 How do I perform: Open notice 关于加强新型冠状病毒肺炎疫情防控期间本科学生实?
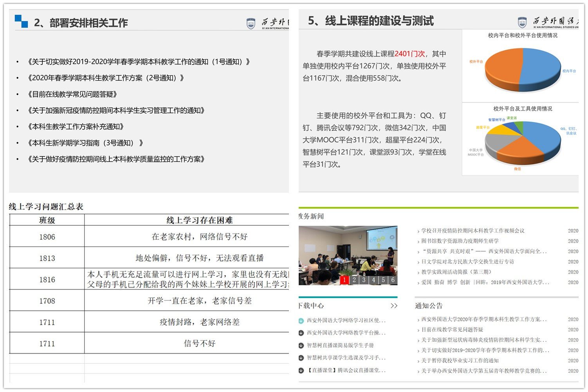(484, 340)
